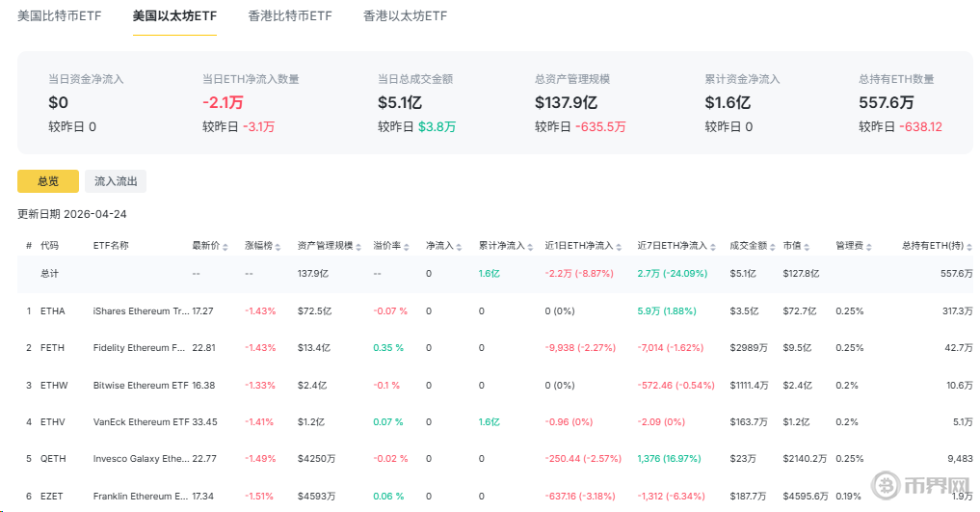Click ETHW management fee 0.2%
Image resolution: width=980 pixels, height=512 pixels.
847,385
